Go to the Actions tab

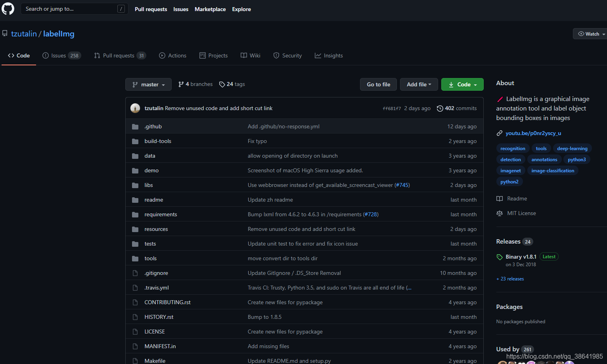coord(172,55)
